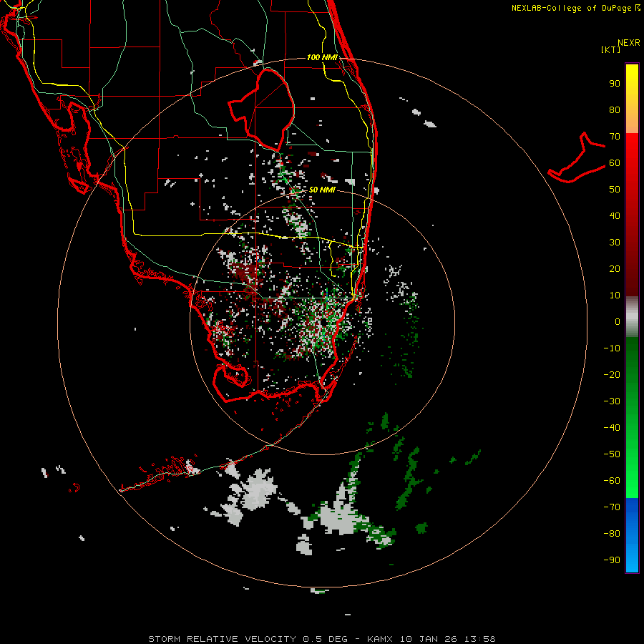Select the 40 value on the velocity scale
The image size is (644, 644).
[615, 216]
